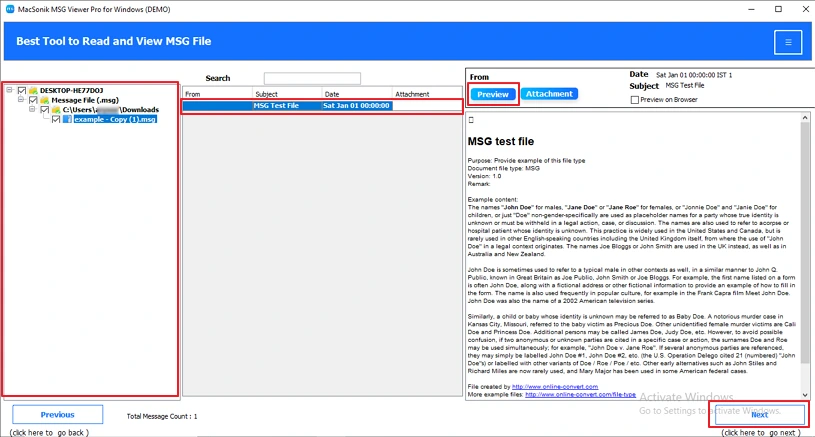Switch to the Preview tab
The image size is (815, 437).
tap(493, 94)
